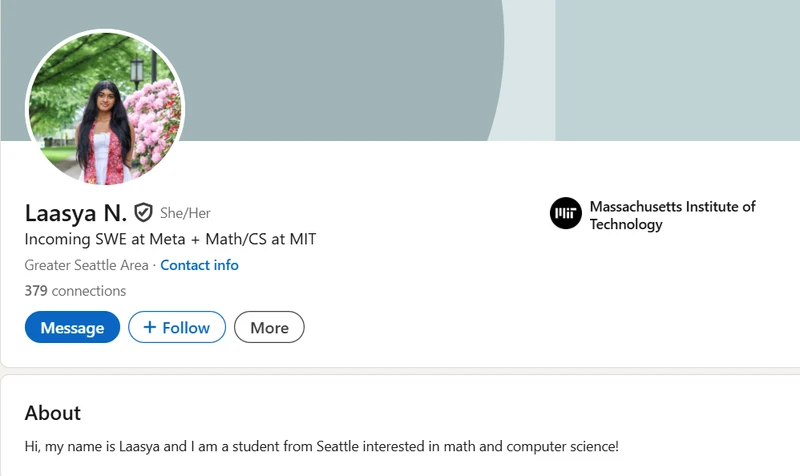800x476 pixels.
Task: Click the MIT logo icon
Action: click(566, 214)
